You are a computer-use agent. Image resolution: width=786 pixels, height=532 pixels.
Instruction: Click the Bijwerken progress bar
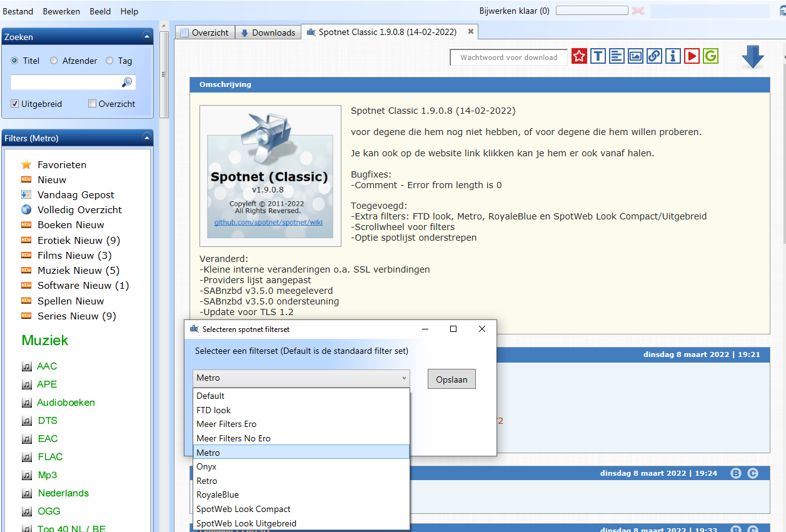tap(592, 11)
